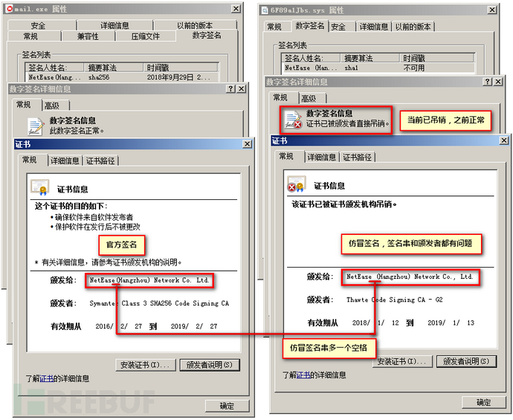Click left certificate 颁发给 NetEase subject name
The height and width of the screenshot is (420, 513).
tap(149, 280)
